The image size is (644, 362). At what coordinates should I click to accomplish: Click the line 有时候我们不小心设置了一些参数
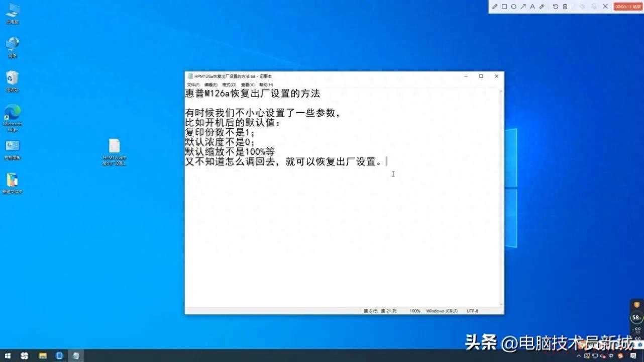[x=263, y=113]
